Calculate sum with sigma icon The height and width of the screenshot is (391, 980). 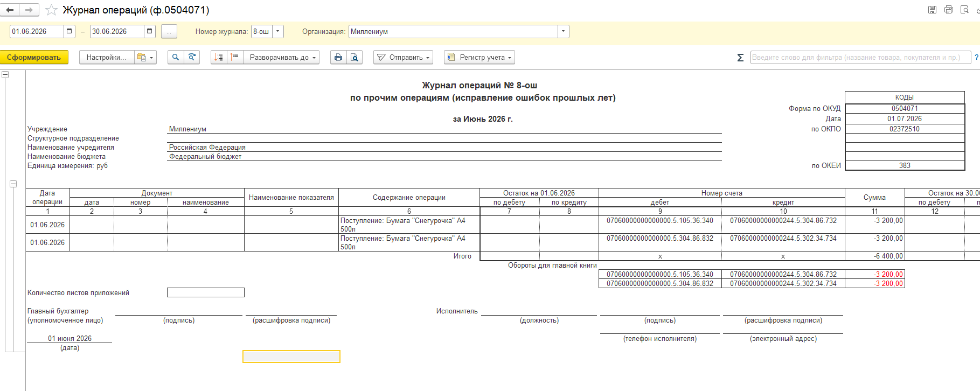(740, 58)
